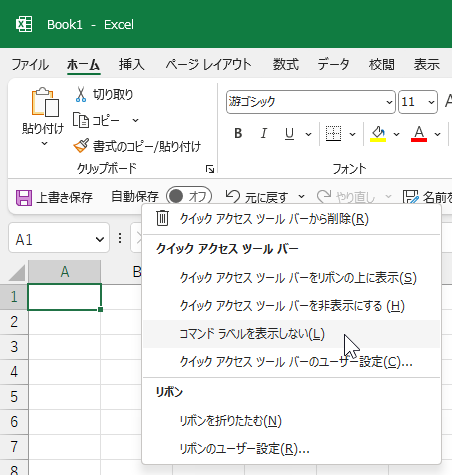The image size is (452, 475).
Task: Select row 7 header
Action: point(14,447)
